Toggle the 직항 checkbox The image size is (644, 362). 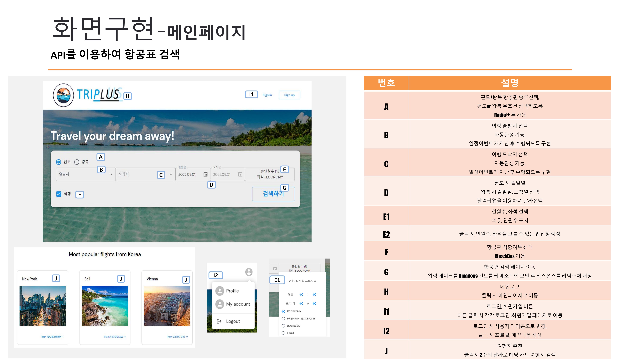tap(59, 194)
